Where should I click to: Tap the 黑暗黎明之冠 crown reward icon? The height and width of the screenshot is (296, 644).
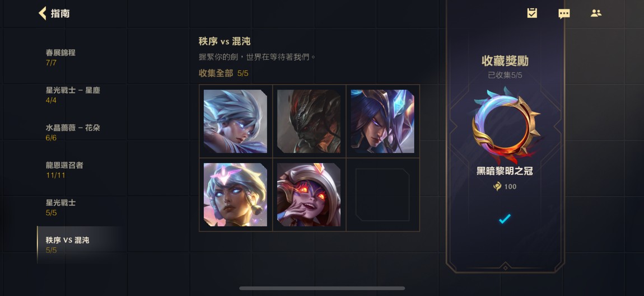(x=506, y=125)
